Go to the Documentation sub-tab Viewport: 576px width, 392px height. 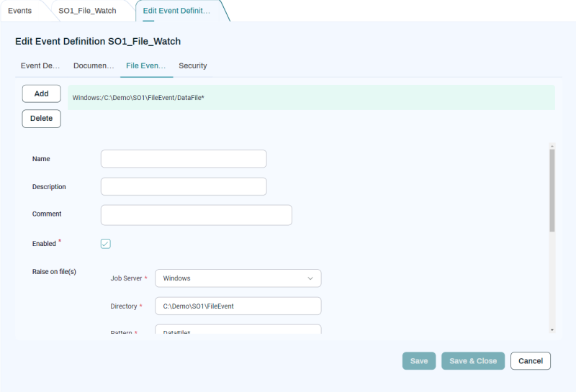coord(94,65)
